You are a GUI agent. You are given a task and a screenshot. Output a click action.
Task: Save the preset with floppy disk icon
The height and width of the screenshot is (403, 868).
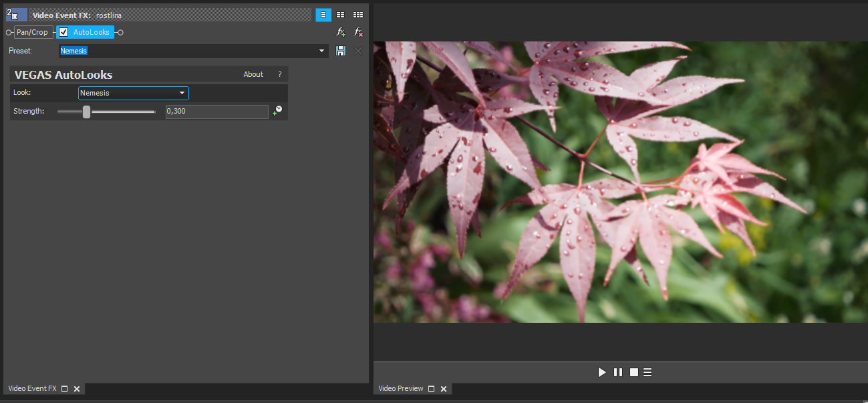341,51
